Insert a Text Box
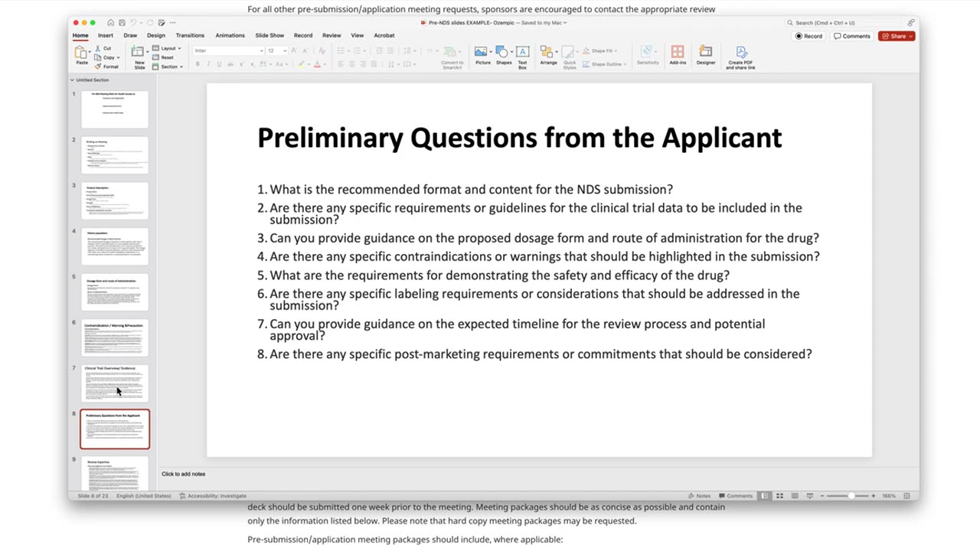The width and height of the screenshot is (980, 551). (x=522, y=57)
